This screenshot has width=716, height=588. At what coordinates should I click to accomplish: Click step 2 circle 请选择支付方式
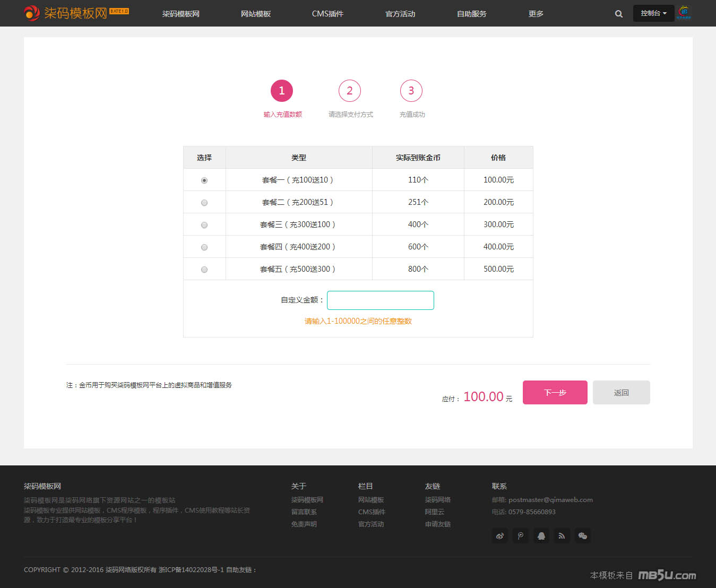(x=349, y=91)
